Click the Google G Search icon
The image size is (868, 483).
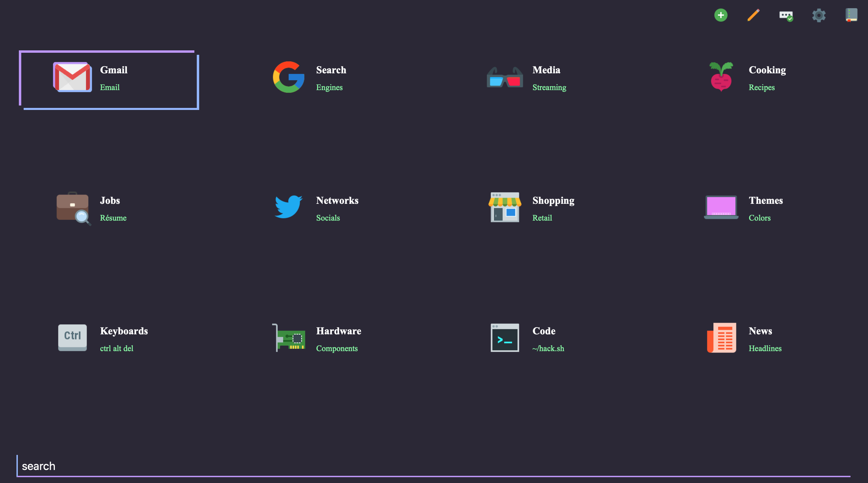click(x=288, y=77)
